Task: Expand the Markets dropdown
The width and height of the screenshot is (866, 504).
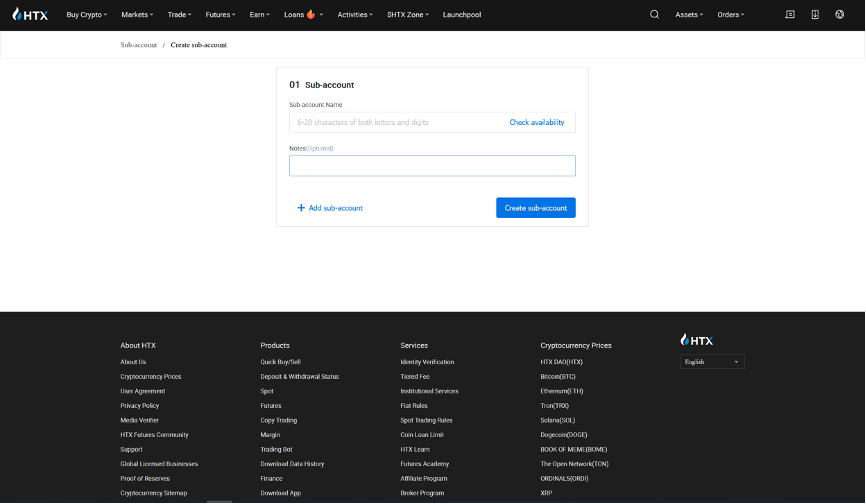Action: (137, 14)
